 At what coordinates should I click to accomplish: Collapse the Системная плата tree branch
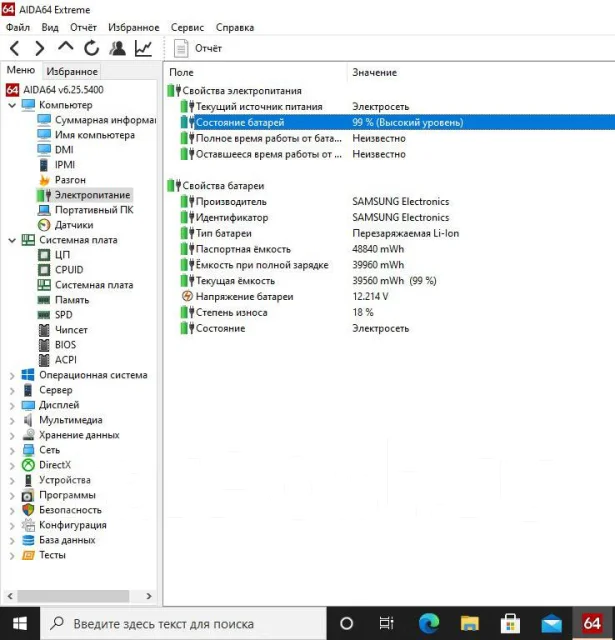click(x=12, y=240)
